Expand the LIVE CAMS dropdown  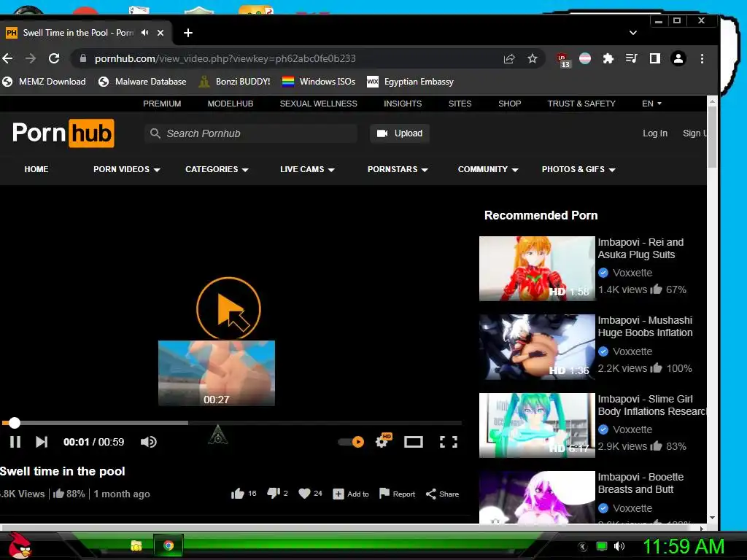[x=307, y=169]
